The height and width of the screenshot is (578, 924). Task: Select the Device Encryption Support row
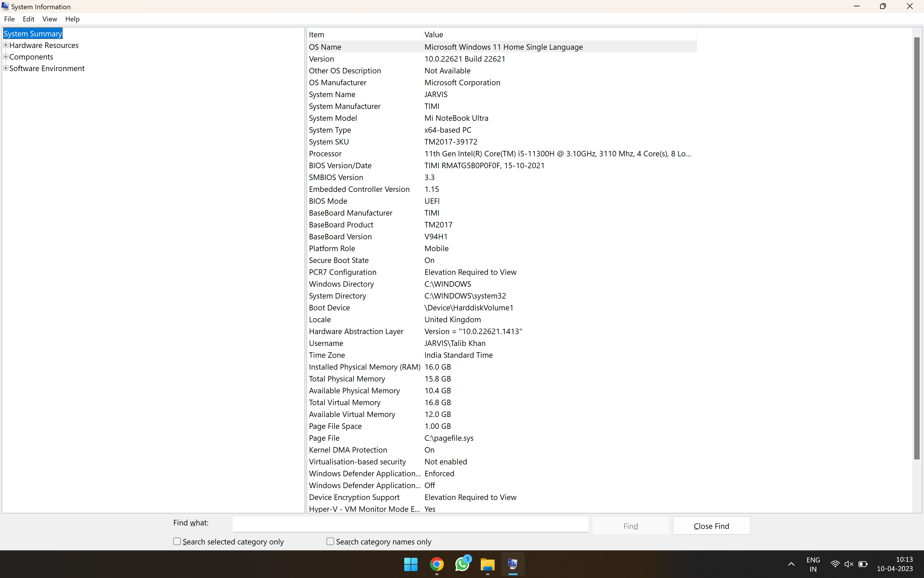pyautogui.click(x=502, y=497)
